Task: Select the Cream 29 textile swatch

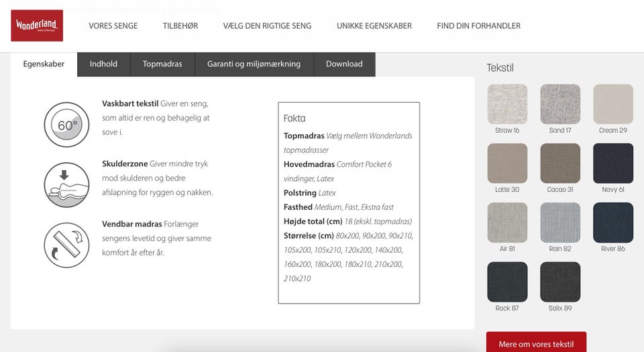Action: [x=613, y=104]
